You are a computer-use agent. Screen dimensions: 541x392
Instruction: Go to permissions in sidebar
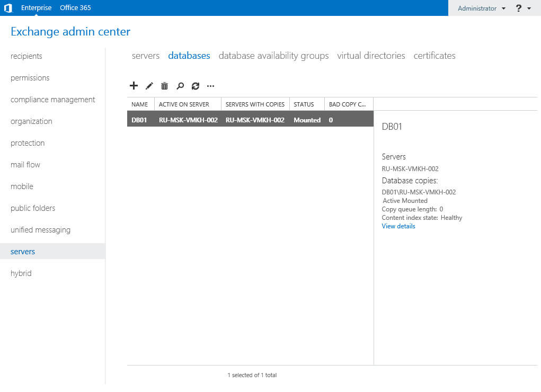(x=30, y=78)
